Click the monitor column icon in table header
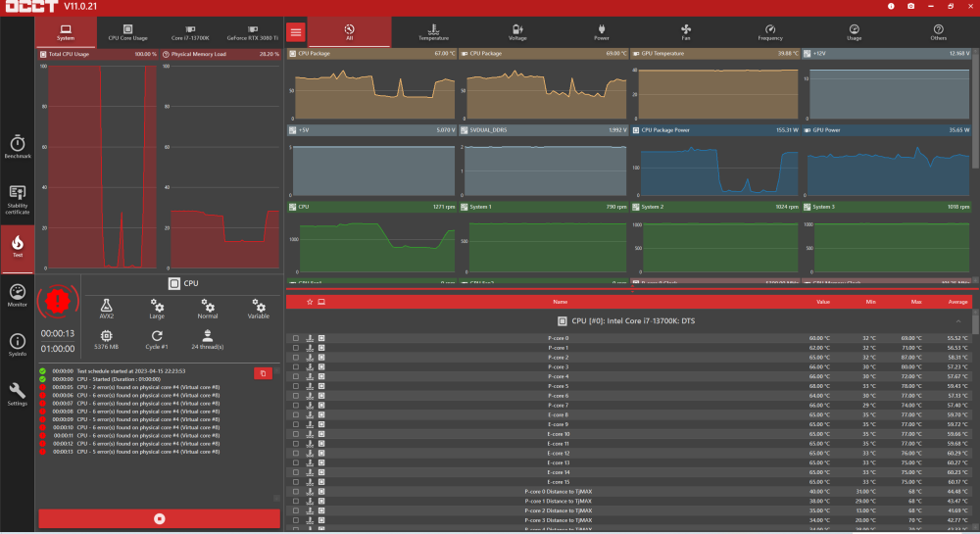Screen dimensions: 980x534 tap(321, 302)
